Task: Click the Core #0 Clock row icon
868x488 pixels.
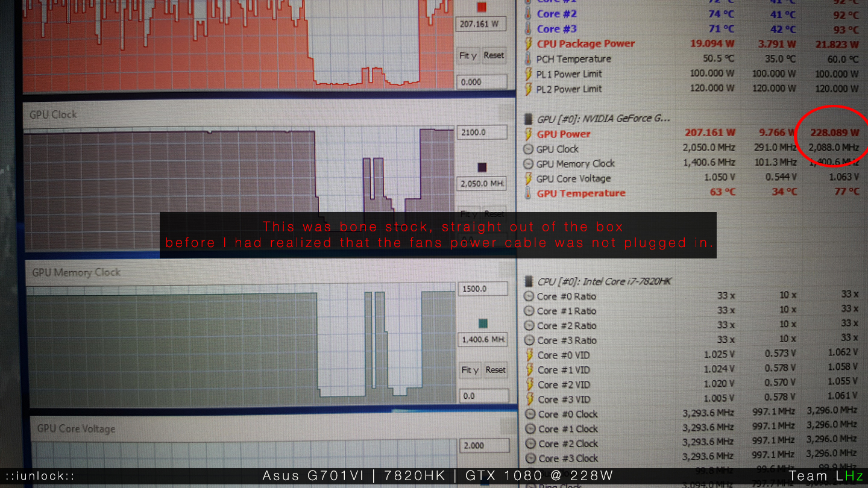Action: pyautogui.click(x=530, y=414)
